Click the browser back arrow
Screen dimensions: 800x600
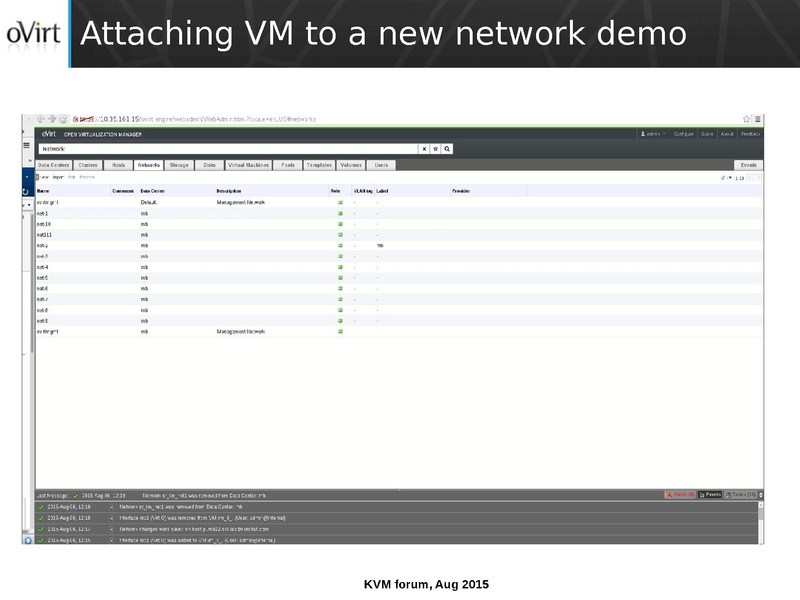pos(41,119)
